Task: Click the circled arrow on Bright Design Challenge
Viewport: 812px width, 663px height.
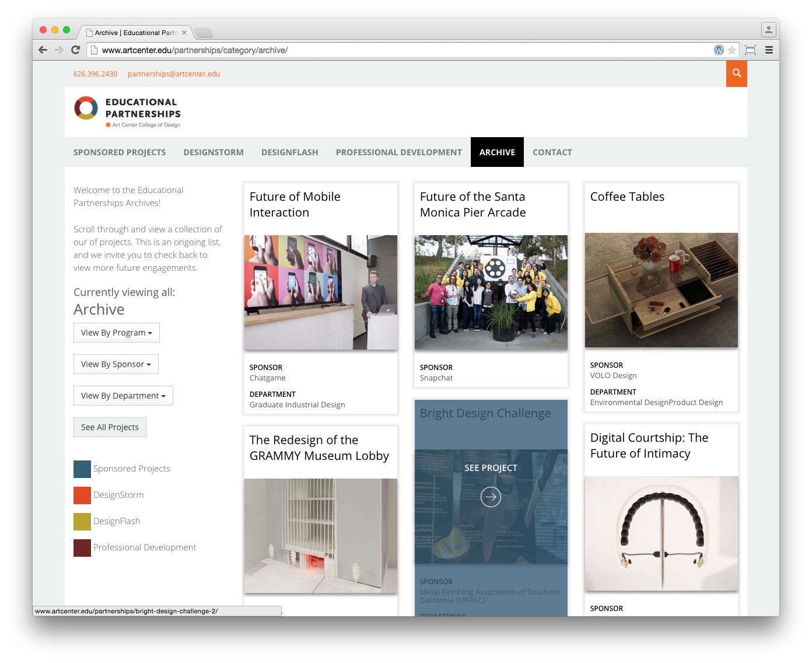Action: click(491, 497)
